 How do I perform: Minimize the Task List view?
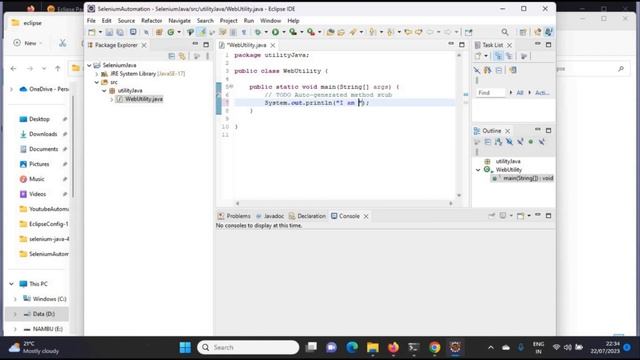(x=538, y=44)
